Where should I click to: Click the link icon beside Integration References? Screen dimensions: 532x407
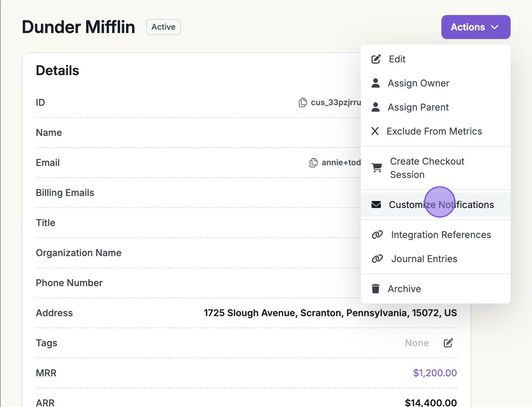pyautogui.click(x=377, y=235)
